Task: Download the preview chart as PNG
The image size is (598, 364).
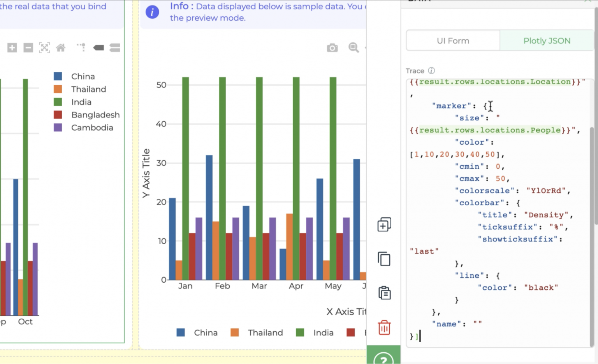Action: 332,47
